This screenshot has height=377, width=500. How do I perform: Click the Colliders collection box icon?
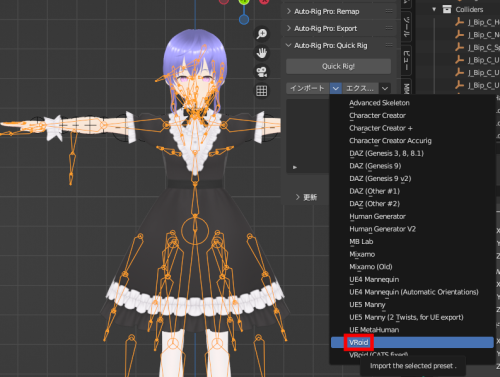[447, 9]
